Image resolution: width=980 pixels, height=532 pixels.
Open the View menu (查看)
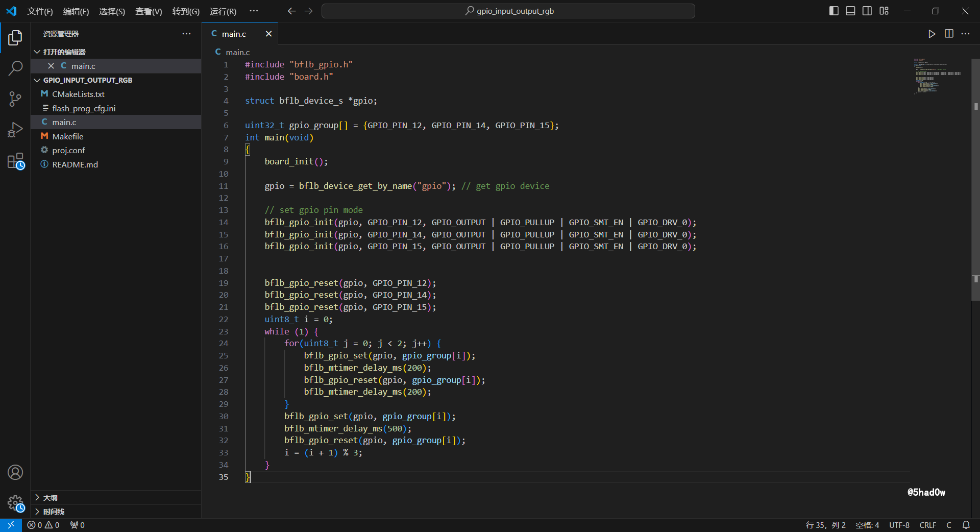pos(149,11)
